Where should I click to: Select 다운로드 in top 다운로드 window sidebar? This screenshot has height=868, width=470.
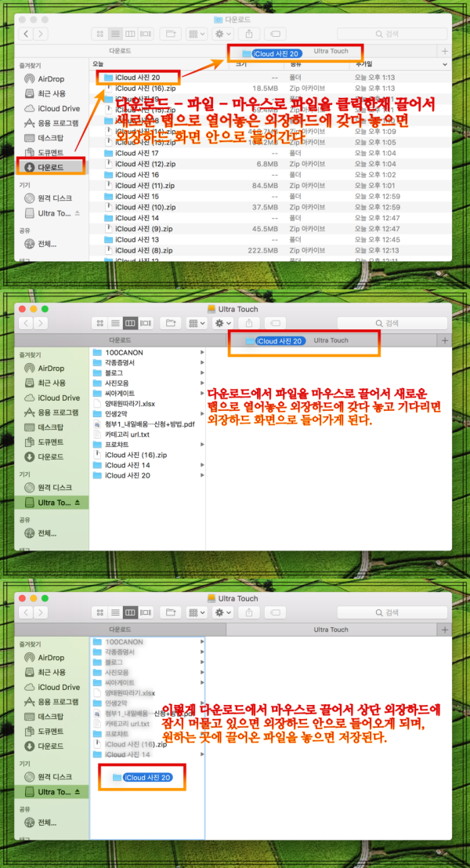pos(51,167)
